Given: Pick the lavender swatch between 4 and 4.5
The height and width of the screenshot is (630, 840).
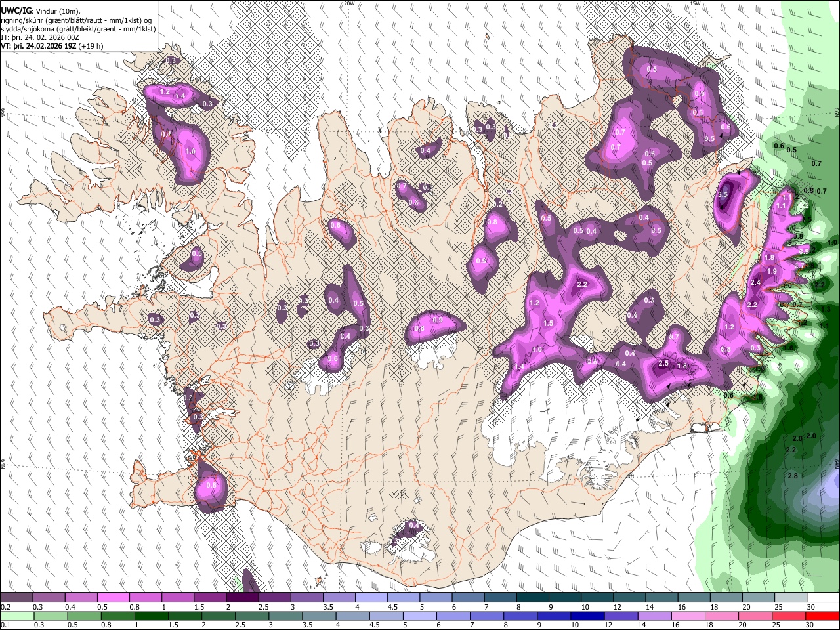Looking at the screenshot, I should click(x=371, y=598).
